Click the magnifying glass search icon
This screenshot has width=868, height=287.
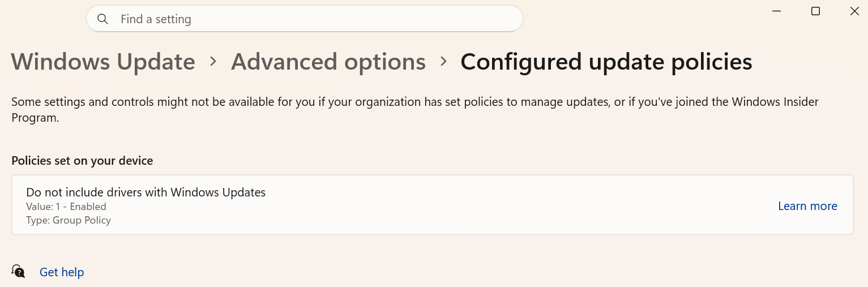[102, 19]
